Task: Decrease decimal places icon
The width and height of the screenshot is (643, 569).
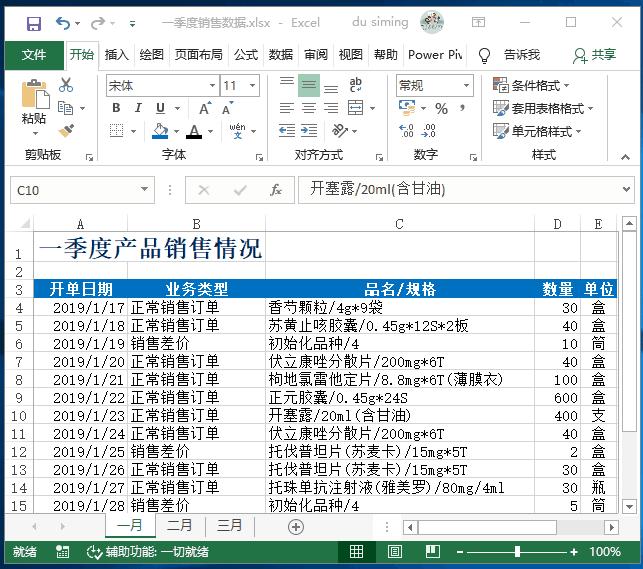Action: pos(429,131)
